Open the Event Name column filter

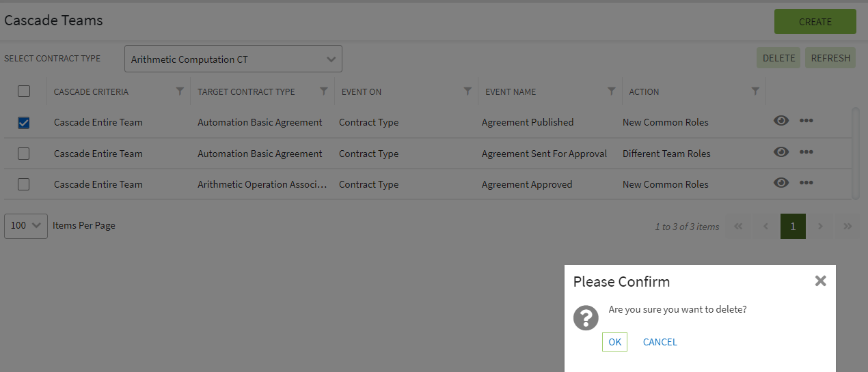pyautogui.click(x=612, y=91)
